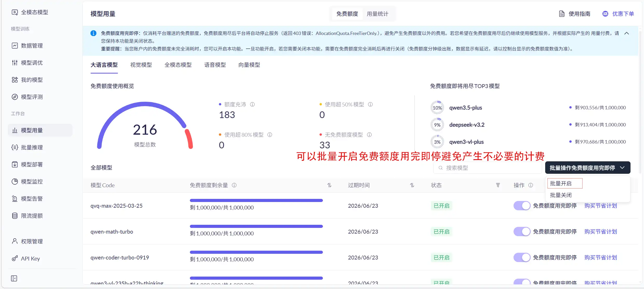Open the 批量操作免费额度用完即停 dropdown
The height and width of the screenshot is (289, 644).
588,168
